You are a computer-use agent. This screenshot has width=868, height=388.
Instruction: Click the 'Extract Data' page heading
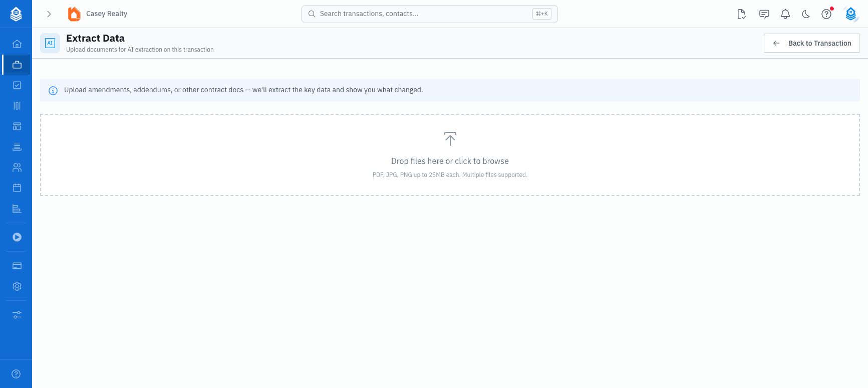pos(95,38)
